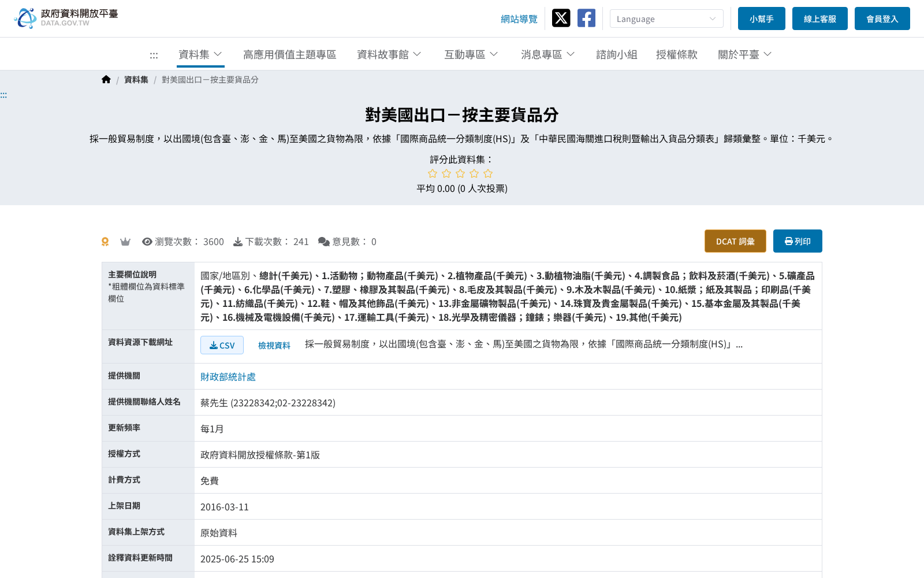Expand the 資料故事館 menu
The width and height of the screenshot is (924, 578).
point(389,54)
